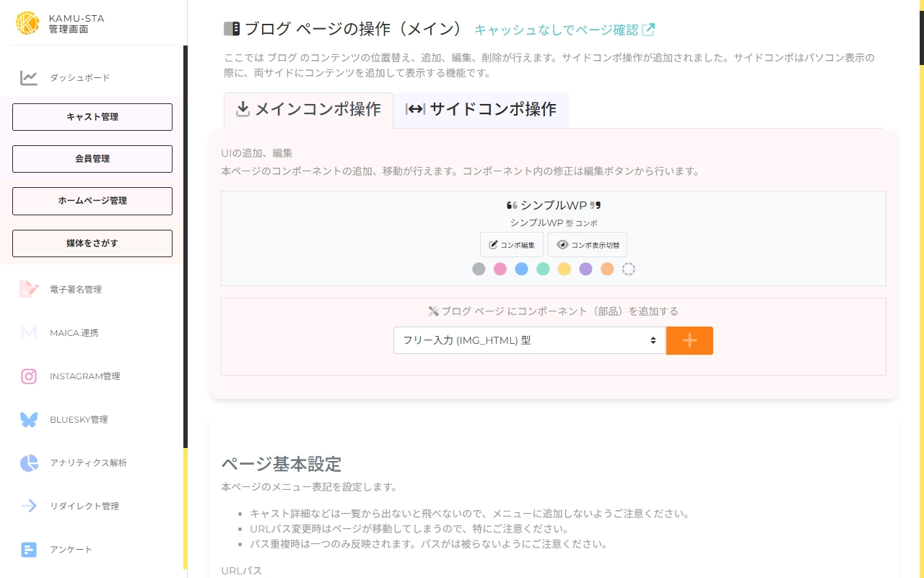Click the download icon on メインコンポ操作 tab

243,109
